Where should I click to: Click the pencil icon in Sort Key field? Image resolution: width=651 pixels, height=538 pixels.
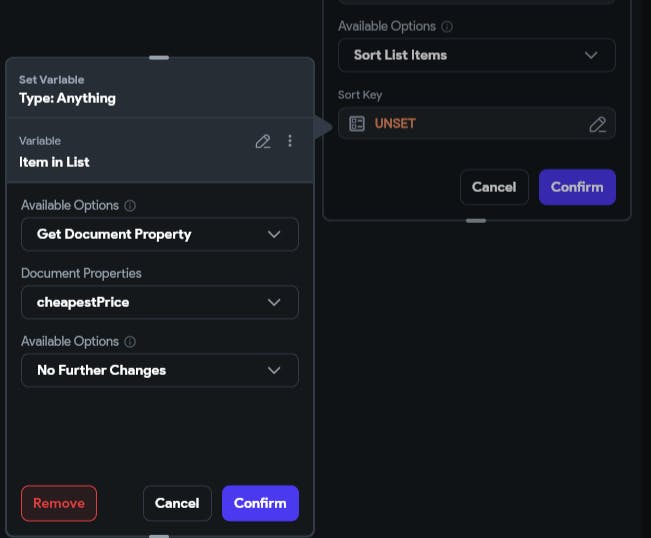pos(597,124)
